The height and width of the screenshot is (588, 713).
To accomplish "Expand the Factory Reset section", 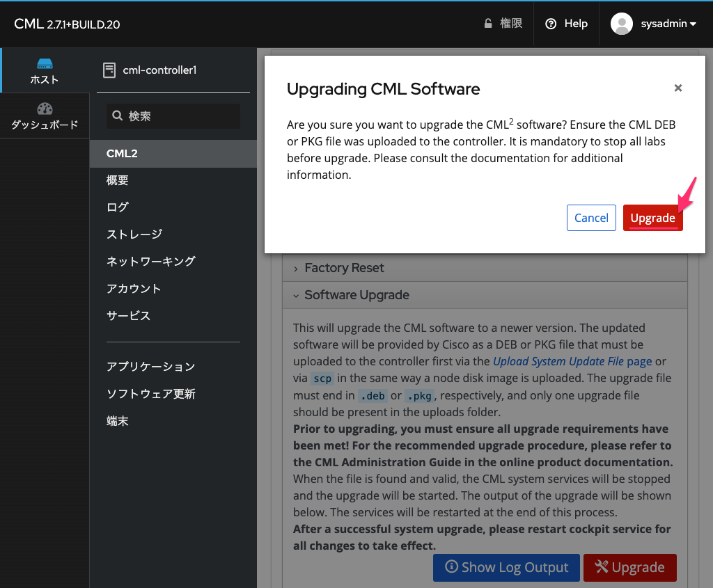I will point(485,268).
